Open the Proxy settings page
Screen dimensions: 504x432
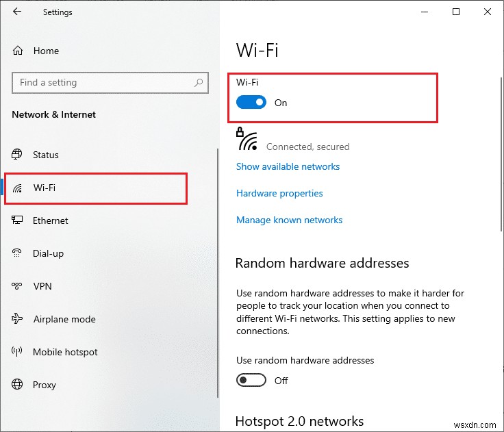click(44, 385)
